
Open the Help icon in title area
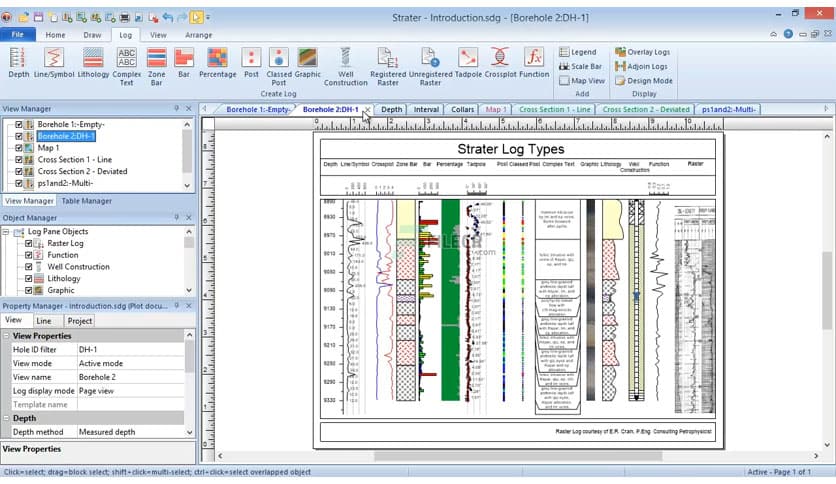[x=788, y=34]
